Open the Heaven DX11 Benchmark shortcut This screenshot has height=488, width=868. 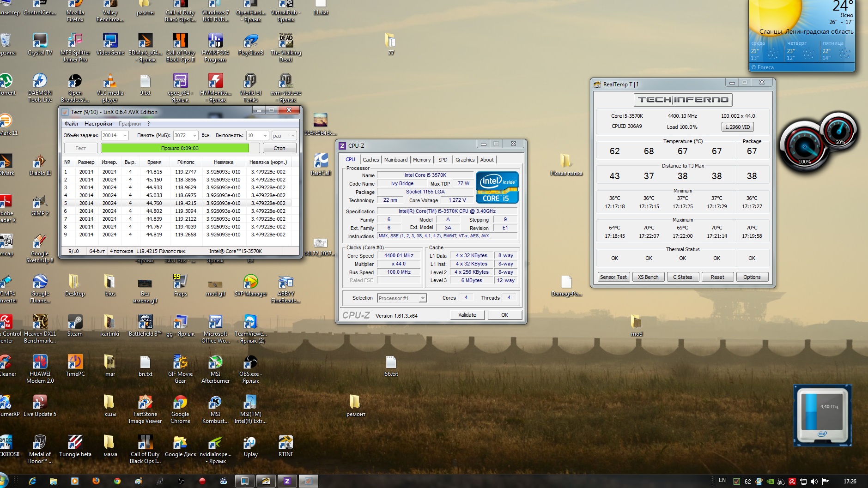(x=40, y=323)
